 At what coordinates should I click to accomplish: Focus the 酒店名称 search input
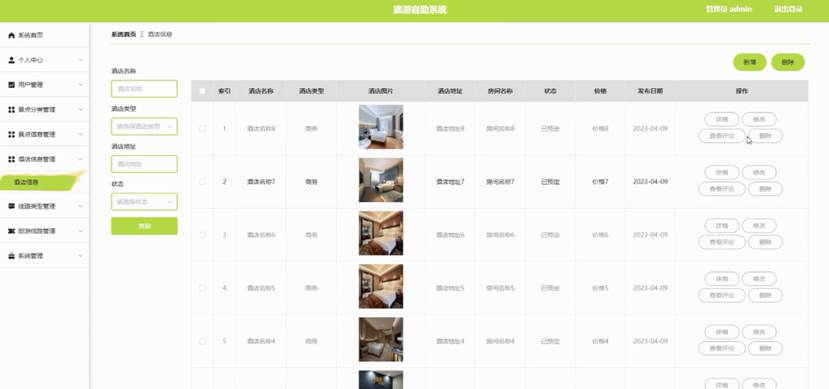point(144,89)
